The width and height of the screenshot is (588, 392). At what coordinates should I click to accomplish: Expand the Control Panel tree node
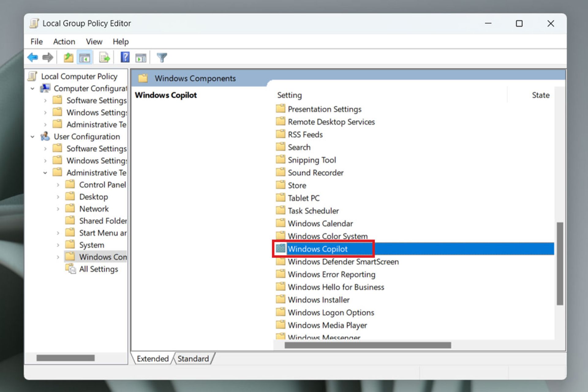(58, 185)
